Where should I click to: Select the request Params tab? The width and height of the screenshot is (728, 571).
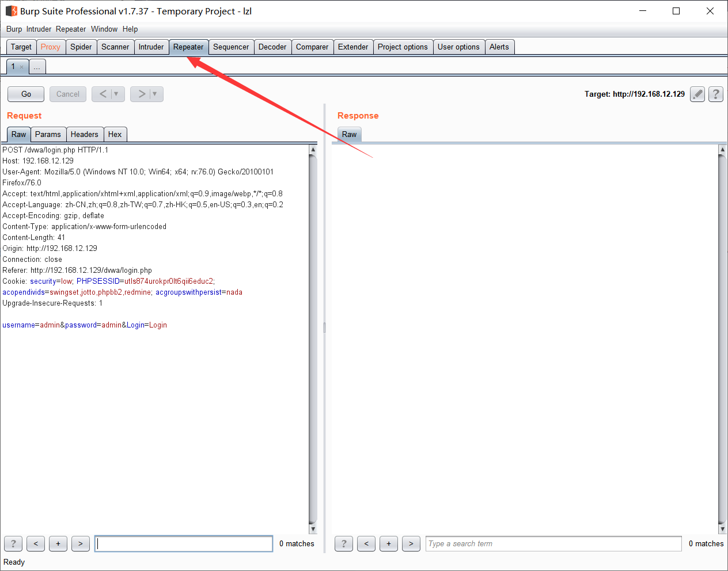tap(48, 134)
